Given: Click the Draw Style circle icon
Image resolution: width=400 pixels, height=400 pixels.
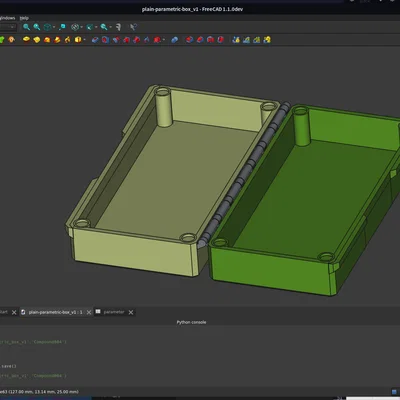Looking at the screenshot, I should pos(75,27).
